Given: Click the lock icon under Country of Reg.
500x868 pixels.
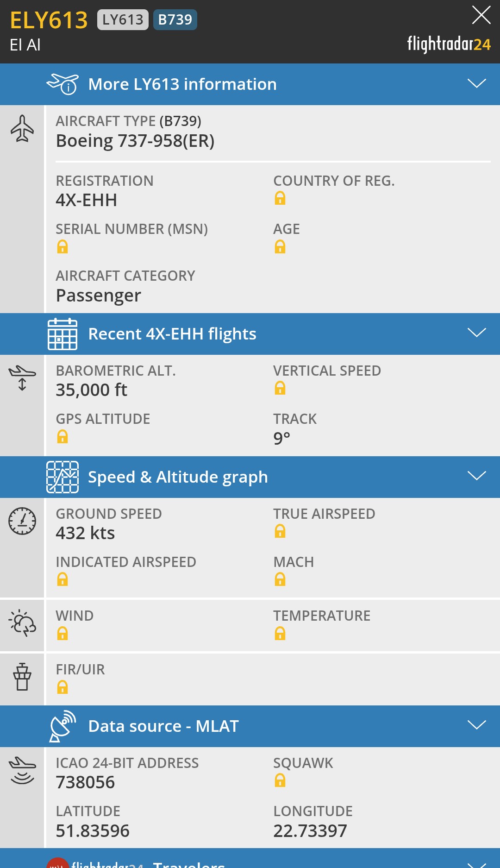Looking at the screenshot, I should pos(280,198).
